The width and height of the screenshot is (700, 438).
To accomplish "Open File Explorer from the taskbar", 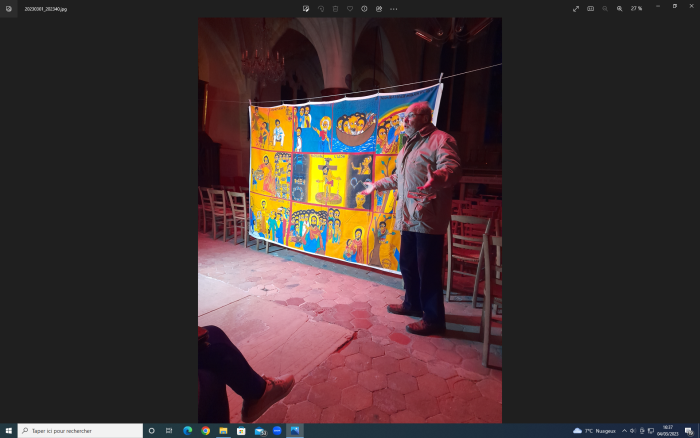I will point(223,430).
